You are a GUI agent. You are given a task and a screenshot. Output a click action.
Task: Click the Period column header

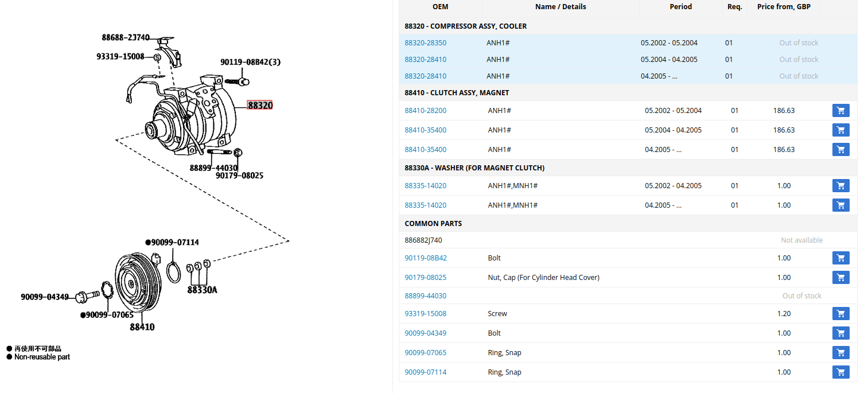coord(681,7)
